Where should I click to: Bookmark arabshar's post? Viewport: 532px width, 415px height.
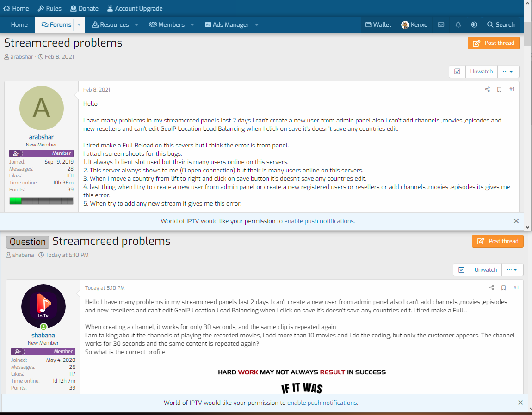500,90
